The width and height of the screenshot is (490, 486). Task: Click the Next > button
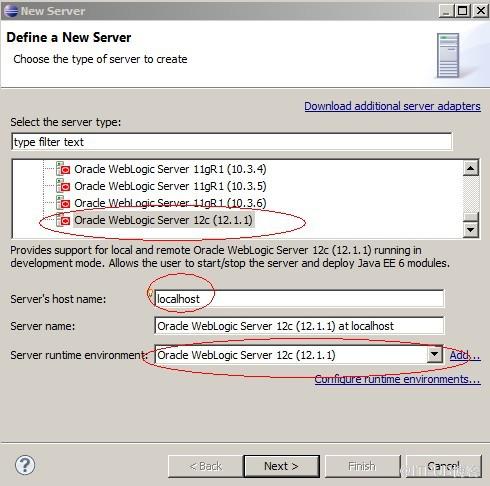click(x=281, y=466)
